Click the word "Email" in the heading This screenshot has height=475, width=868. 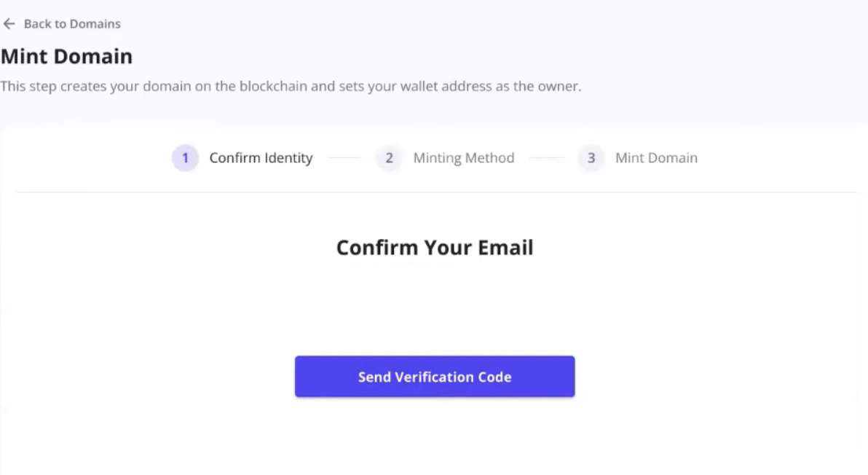[505, 248]
